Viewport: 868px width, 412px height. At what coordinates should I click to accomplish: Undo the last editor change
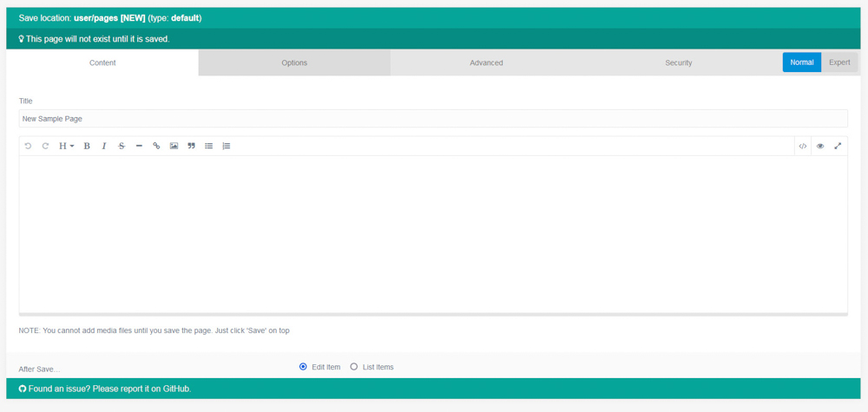[29, 146]
